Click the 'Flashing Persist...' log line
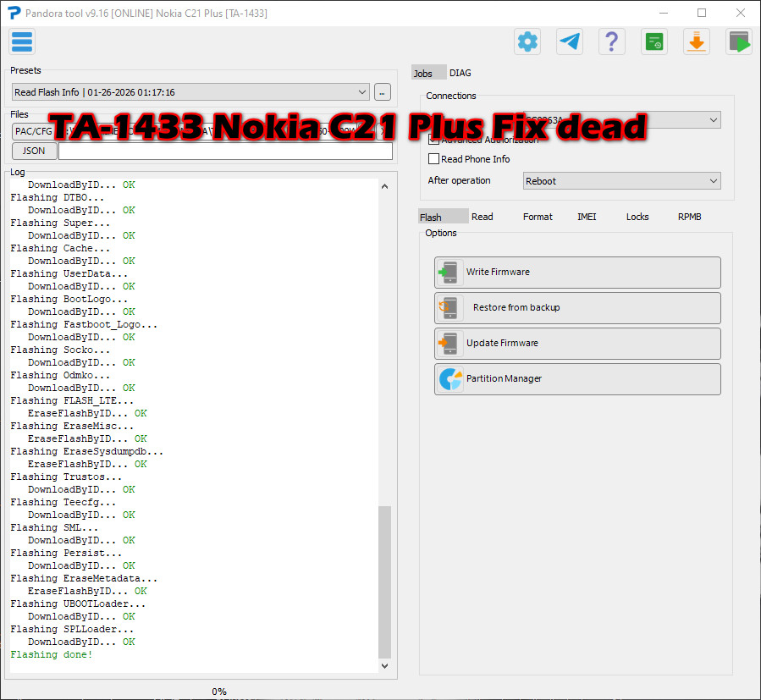Viewport: 761px width, 700px height. click(x=66, y=553)
